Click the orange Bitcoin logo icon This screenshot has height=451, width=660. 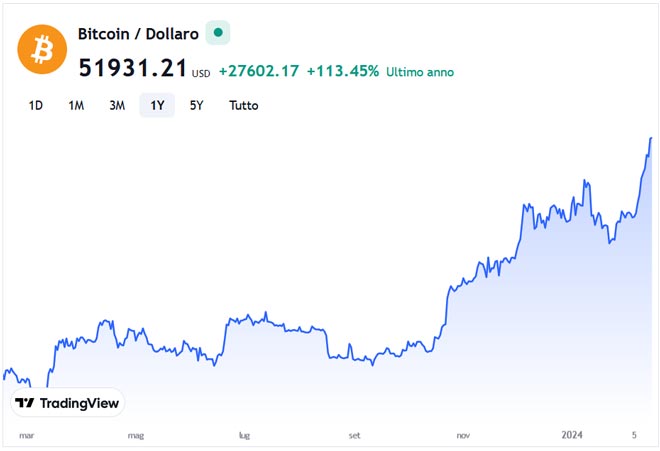pos(43,48)
